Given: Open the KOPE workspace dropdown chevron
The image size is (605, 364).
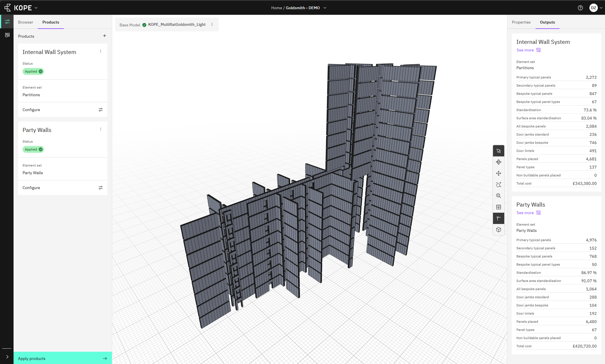Looking at the screenshot, I should [x=36, y=8].
